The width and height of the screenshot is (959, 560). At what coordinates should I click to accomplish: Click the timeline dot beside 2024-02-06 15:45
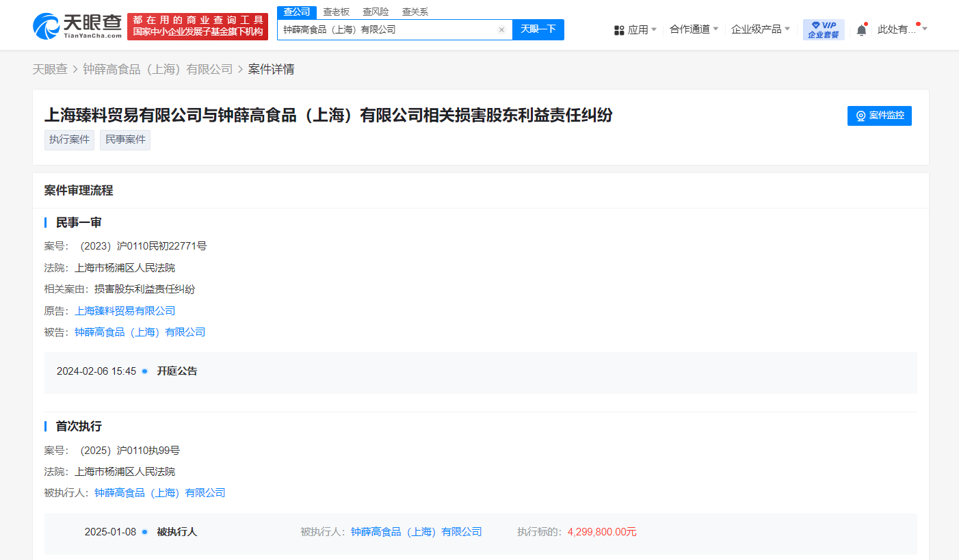pyautogui.click(x=144, y=371)
